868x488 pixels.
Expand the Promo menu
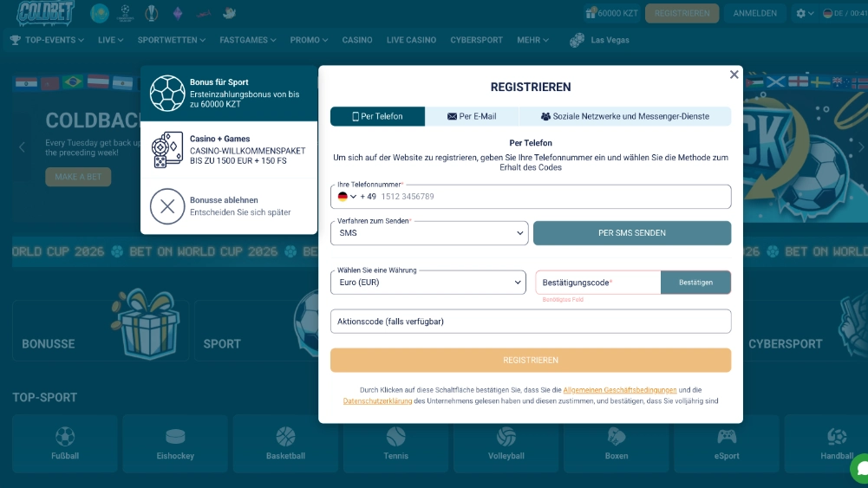click(x=309, y=40)
